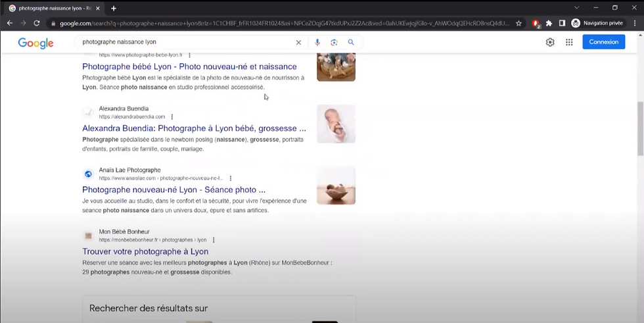Viewport: 644px width, 323px height.
Task: Close the photographe naissance lyon tab
Action: click(98, 8)
